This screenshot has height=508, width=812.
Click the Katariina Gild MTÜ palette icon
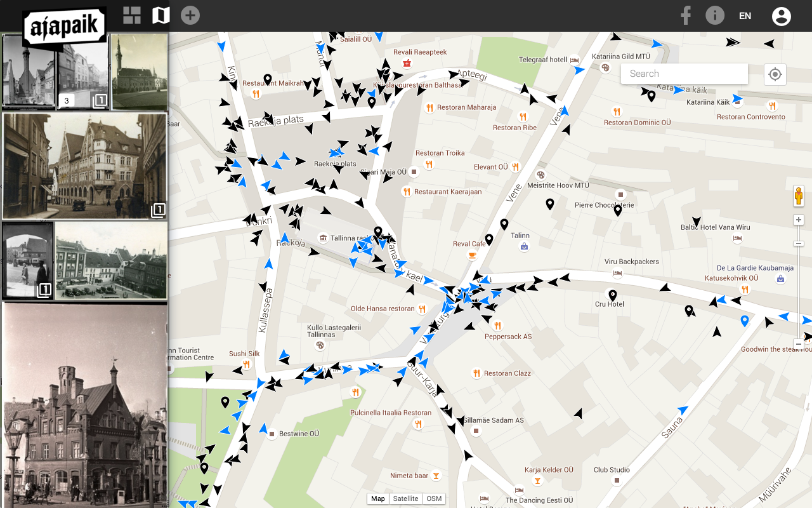(605, 68)
